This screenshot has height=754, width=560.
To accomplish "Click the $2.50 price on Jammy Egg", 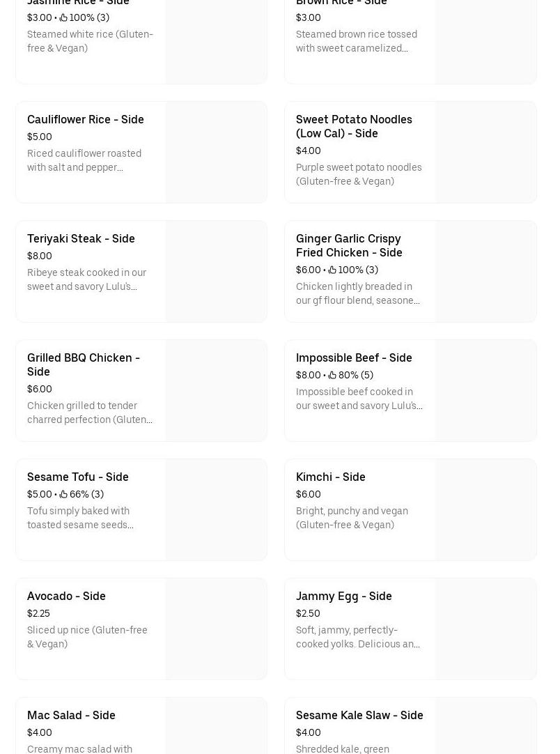I will click(x=307, y=613).
